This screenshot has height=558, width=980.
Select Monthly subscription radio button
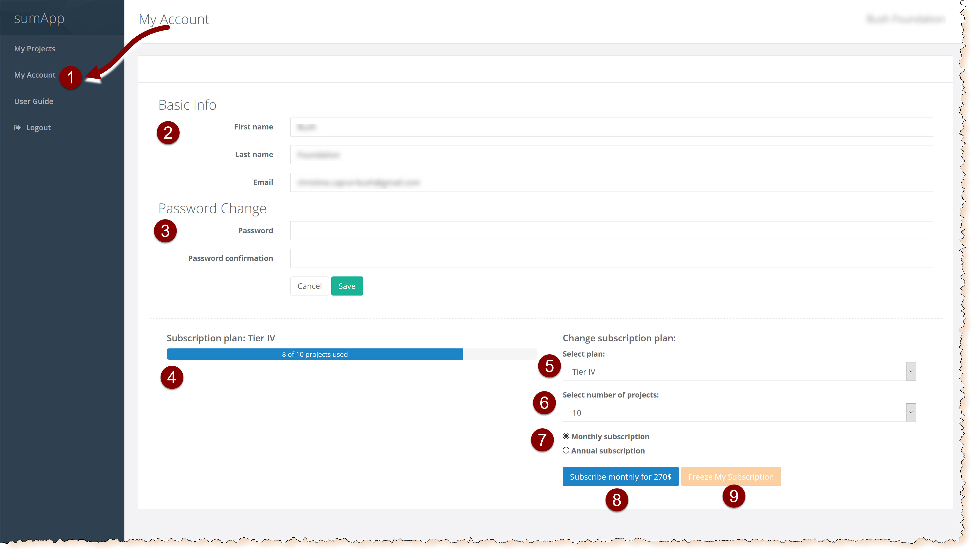coord(566,436)
